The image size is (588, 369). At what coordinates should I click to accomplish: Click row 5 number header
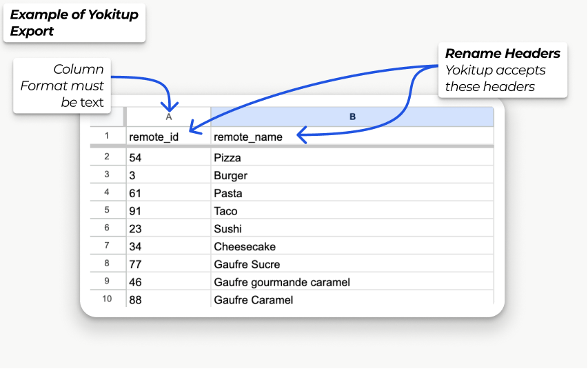(107, 210)
